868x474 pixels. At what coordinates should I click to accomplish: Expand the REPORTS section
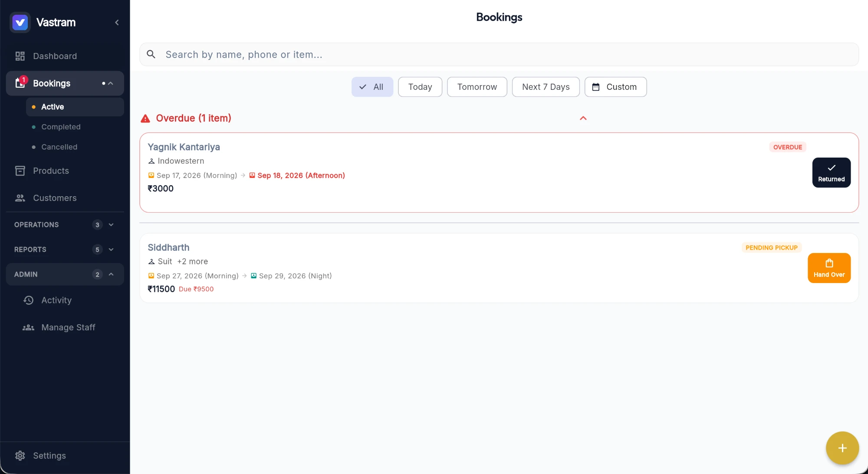point(65,250)
